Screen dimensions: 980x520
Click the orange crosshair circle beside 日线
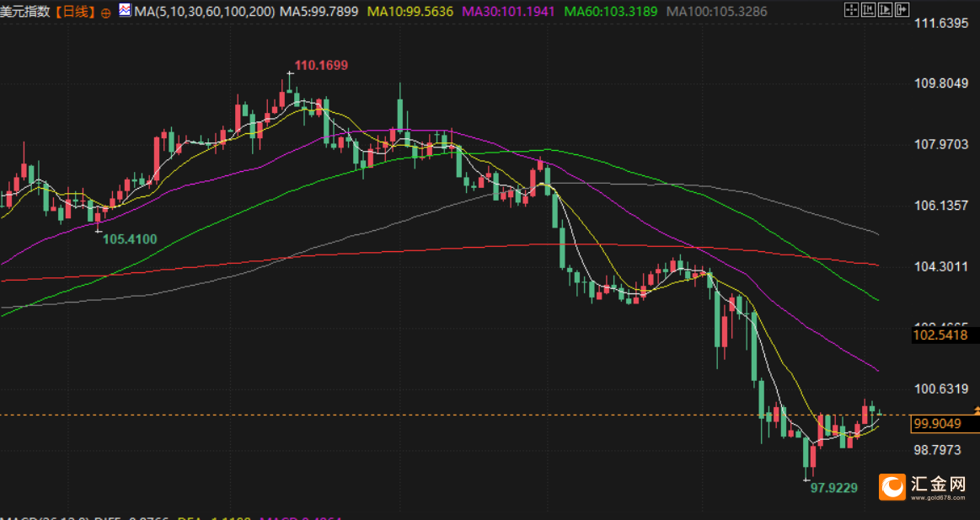105,13
